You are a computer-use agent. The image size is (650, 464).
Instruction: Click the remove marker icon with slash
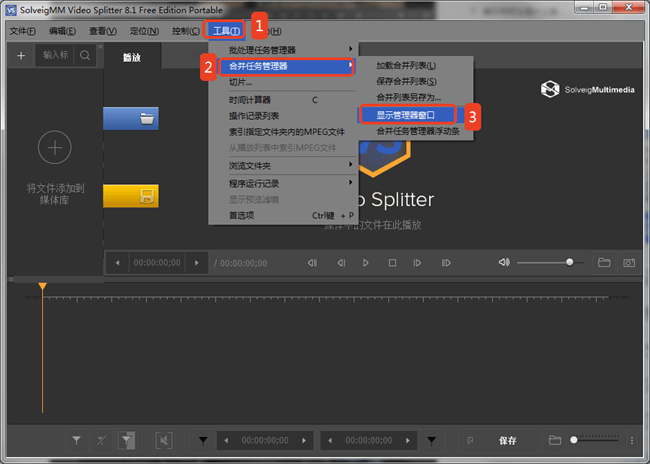102,440
